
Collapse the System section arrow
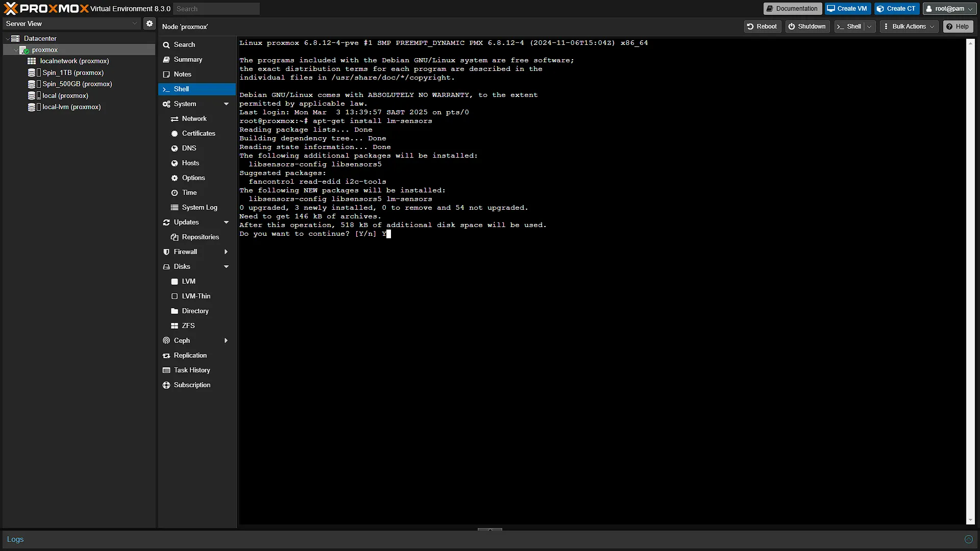(226, 104)
